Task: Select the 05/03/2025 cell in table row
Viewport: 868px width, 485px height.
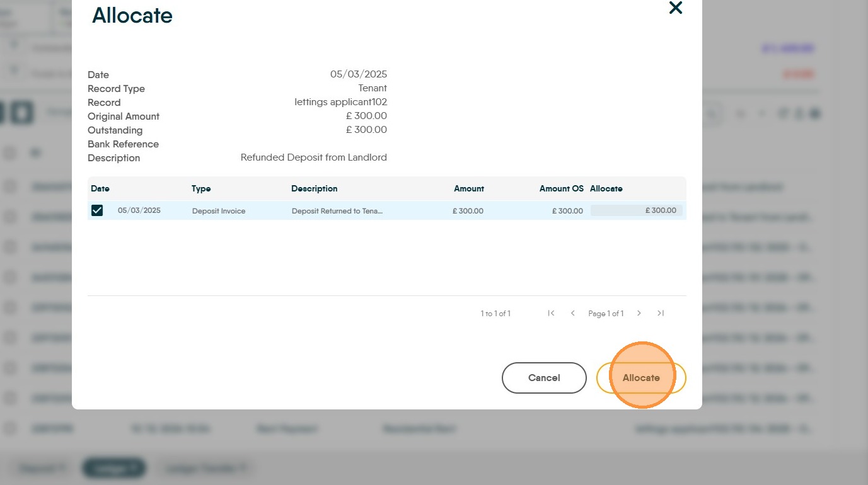Action: pos(139,210)
